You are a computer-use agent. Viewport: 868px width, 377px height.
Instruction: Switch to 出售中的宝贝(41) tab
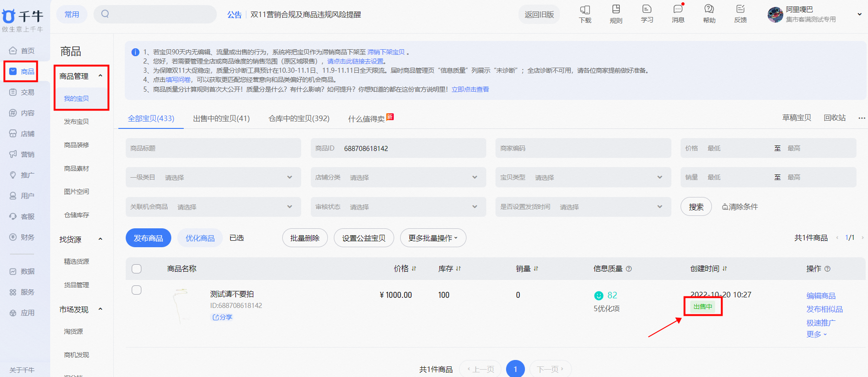pos(221,118)
